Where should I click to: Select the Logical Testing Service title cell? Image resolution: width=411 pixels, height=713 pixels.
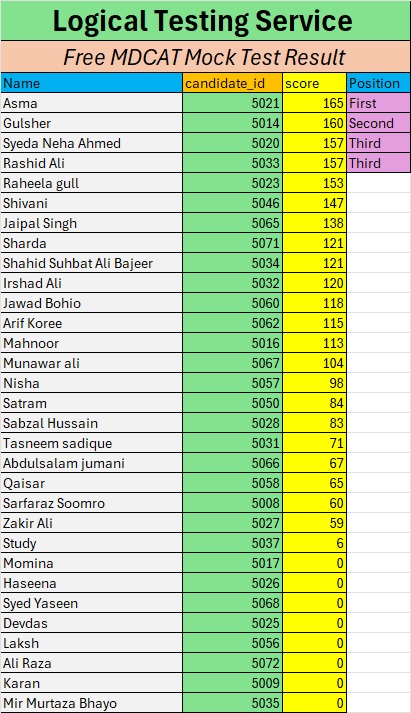[x=206, y=21]
